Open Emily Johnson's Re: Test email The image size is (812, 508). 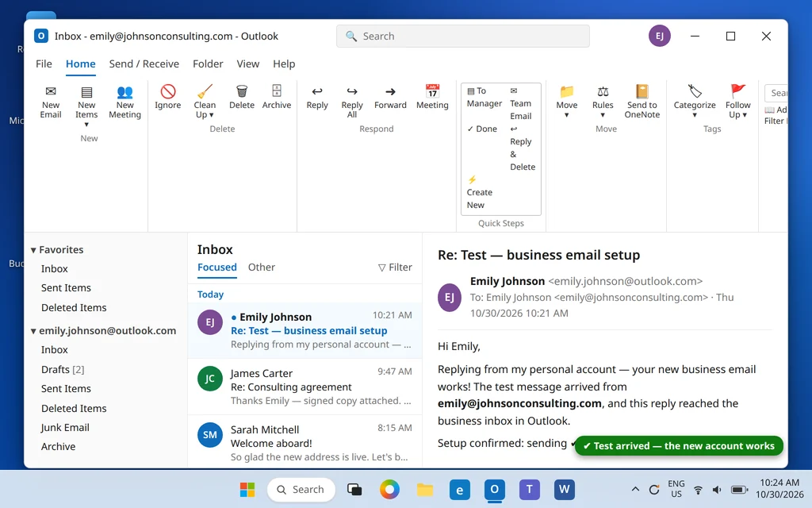pos(304,330)
